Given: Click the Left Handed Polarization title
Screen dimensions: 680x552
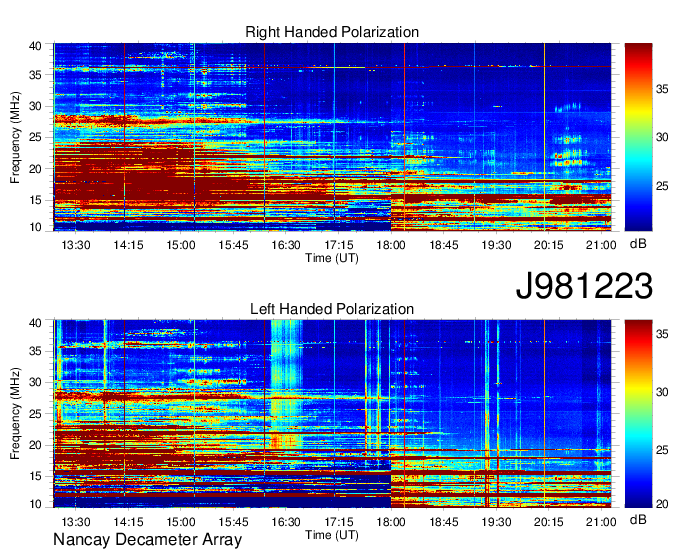Looking at the screenshot, I should tap(332, 309).
